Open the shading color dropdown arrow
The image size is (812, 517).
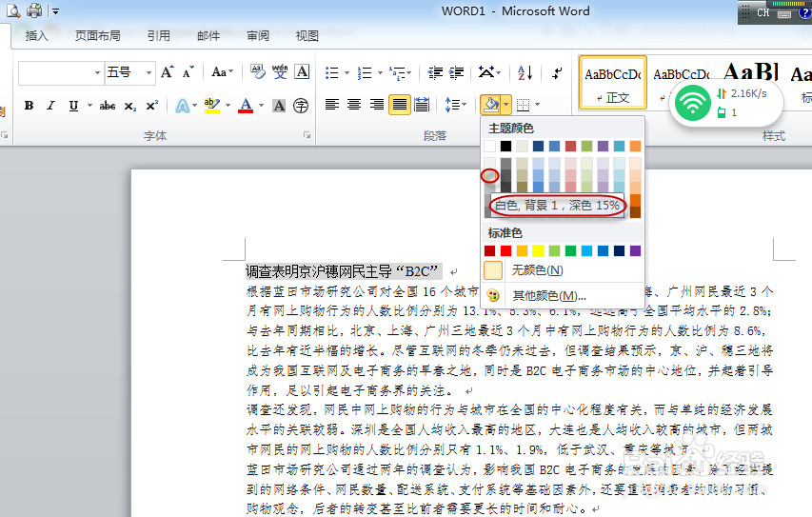(x=505, y=105)
